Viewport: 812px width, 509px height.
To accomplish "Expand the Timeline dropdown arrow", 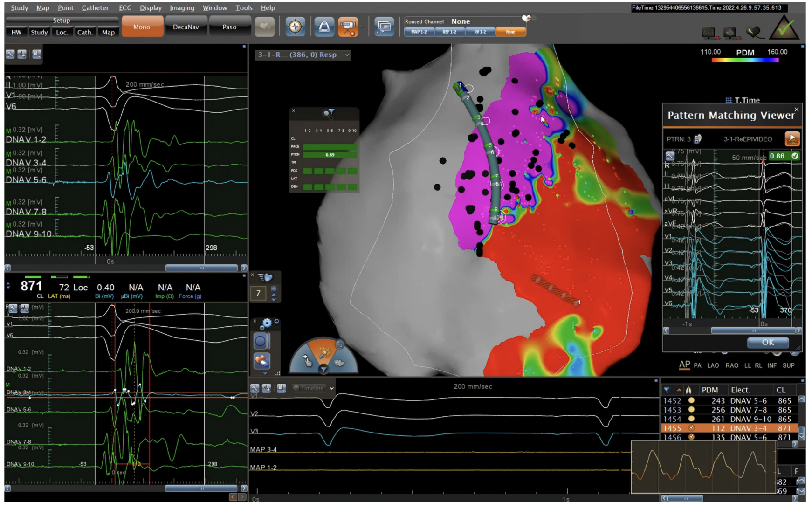I will pos(332,388).
